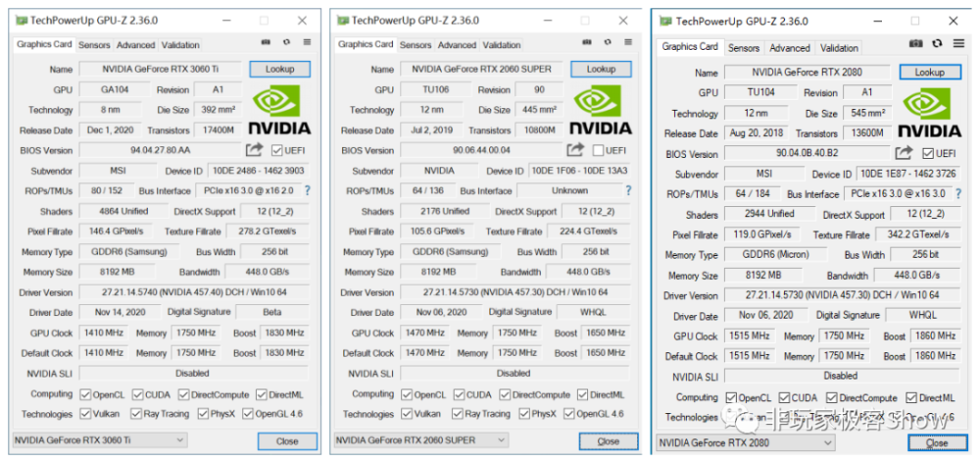This screenshot has width=980, height=463.
Task: Open hamburger menu in RTX 2080 window
Action: (x=958, y=43)
